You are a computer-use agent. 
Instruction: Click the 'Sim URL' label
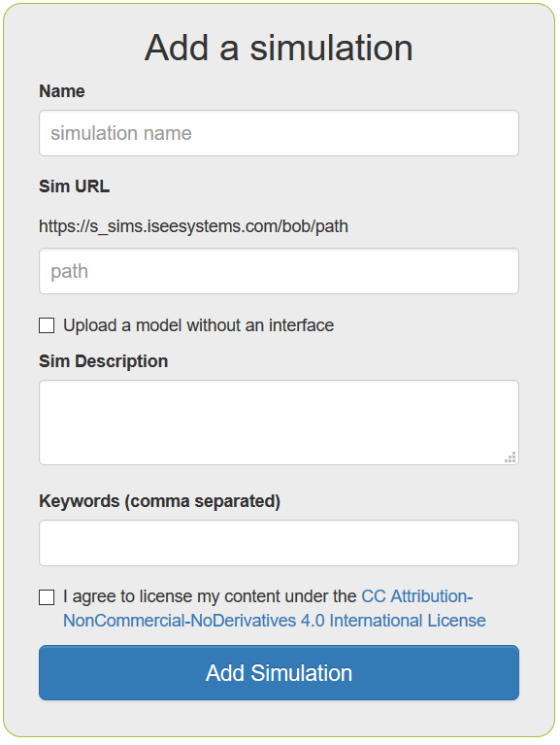click(x=74, y=186)
